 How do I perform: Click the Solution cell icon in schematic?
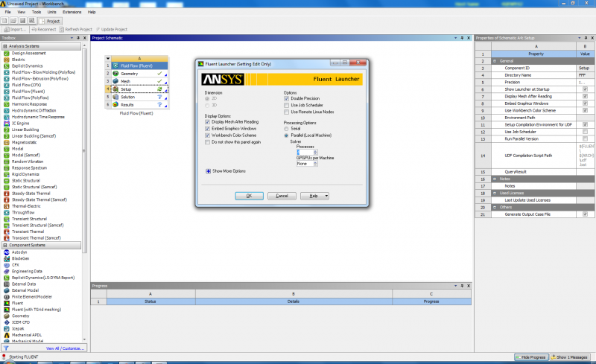point(115,97)
